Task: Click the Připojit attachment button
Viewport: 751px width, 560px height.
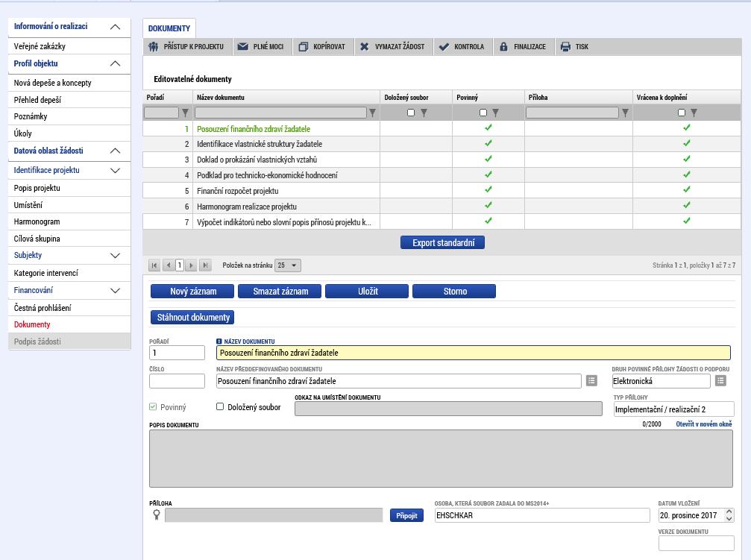Action: pos(406,515)
